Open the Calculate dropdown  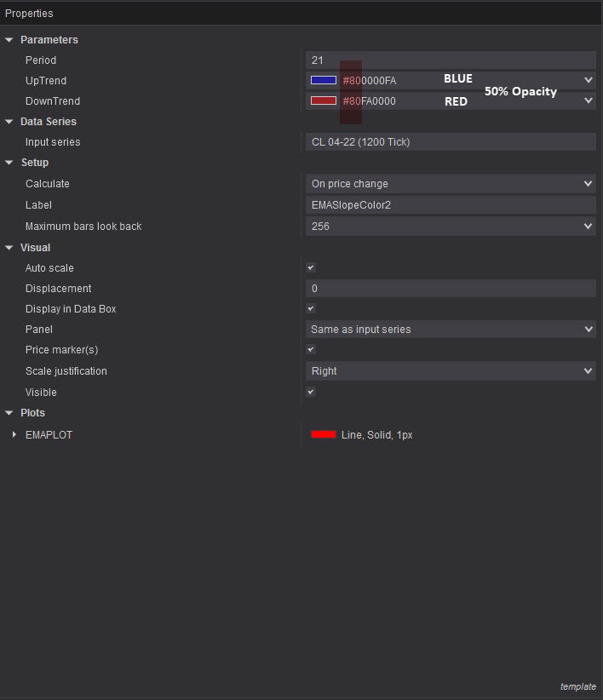[451, 184]
